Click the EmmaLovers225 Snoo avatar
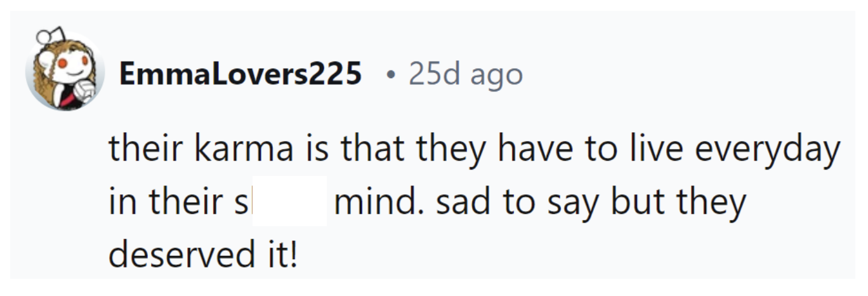The width and height of the screenshot is (868, 296). [61, 72]
